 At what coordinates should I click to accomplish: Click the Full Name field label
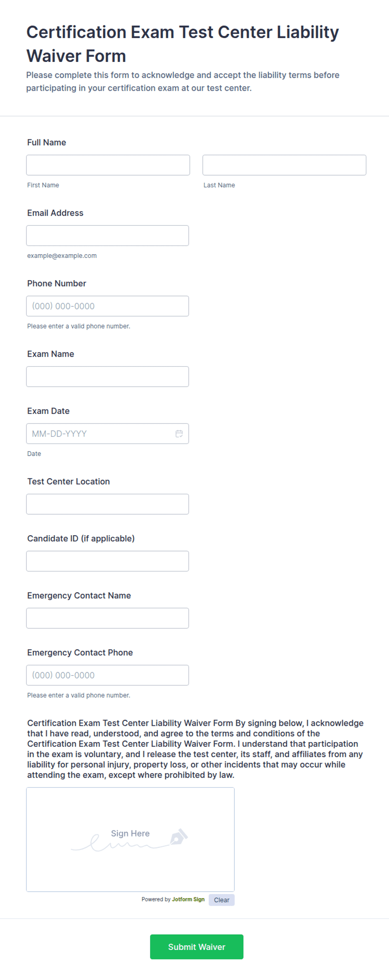pyautogui.click(x=46, y=143)
